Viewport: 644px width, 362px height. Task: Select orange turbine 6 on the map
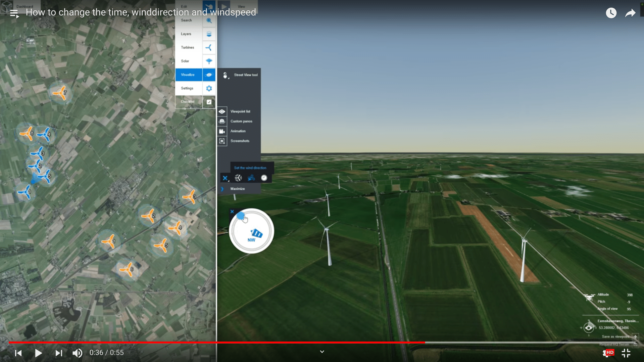point(127,269)
